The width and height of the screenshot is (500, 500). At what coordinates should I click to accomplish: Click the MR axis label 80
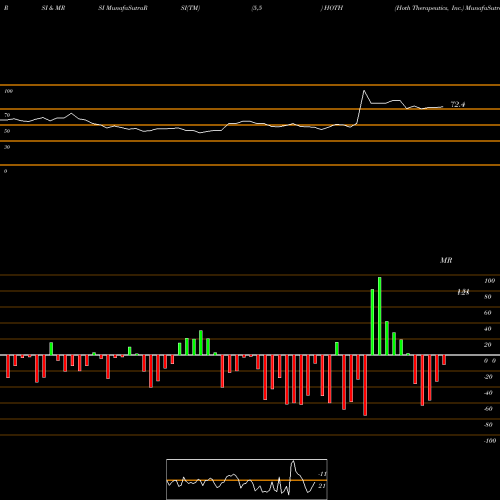pyautogui.click(x=488, y=297)
